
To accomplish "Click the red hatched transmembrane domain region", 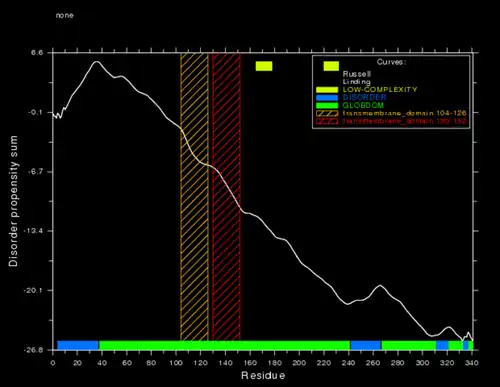I will pyautogui.click(x=226, y=197).
